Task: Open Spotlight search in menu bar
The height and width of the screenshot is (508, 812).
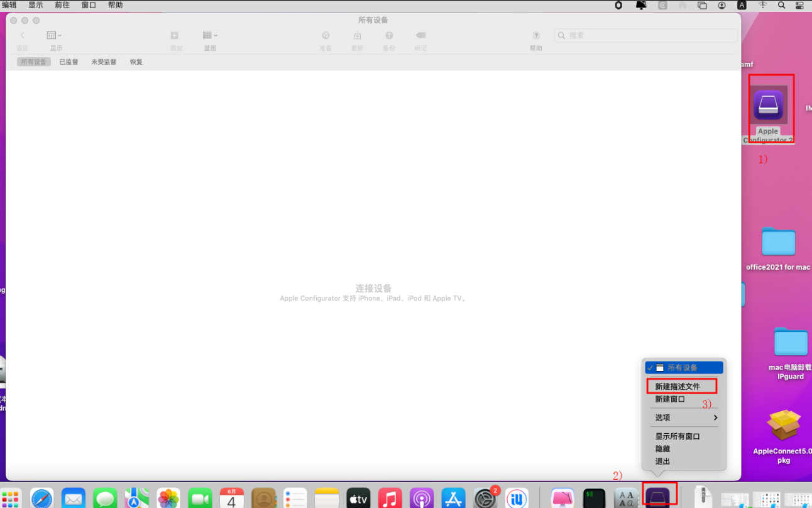Action: [782, 5]
